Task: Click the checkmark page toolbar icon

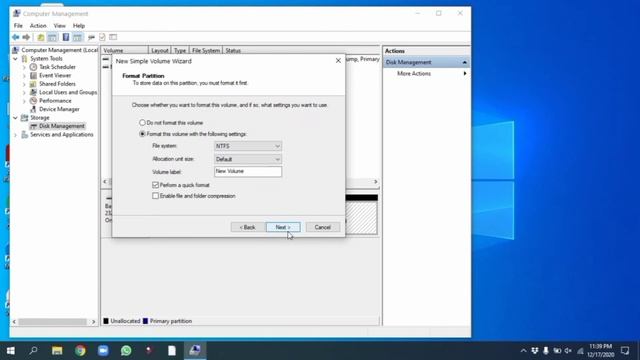Action: coord(102,38)
